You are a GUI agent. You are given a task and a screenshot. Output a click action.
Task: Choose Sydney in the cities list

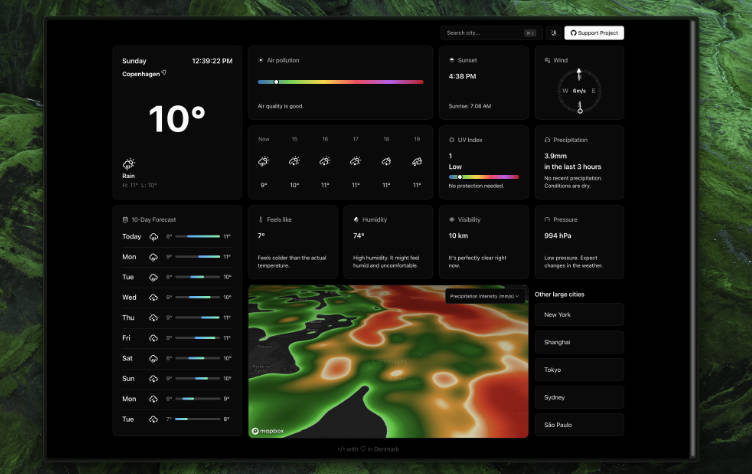coord(579,397)
